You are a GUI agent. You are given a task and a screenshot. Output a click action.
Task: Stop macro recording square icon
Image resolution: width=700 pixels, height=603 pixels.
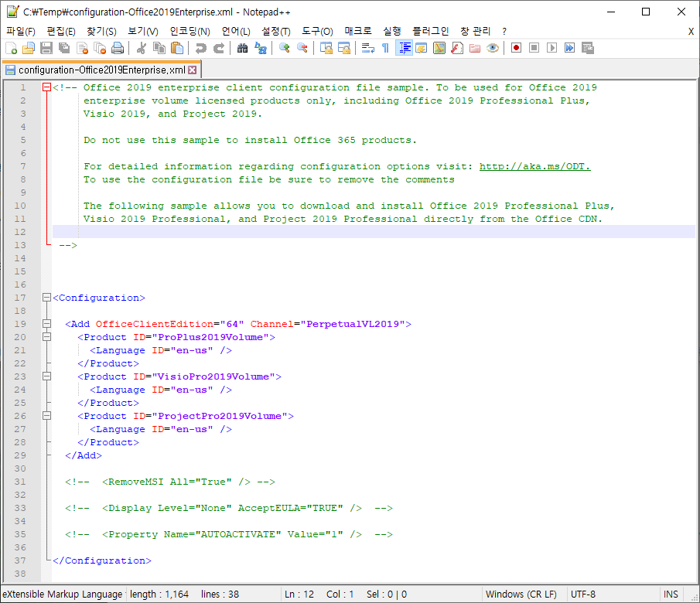tap(534, 48)
